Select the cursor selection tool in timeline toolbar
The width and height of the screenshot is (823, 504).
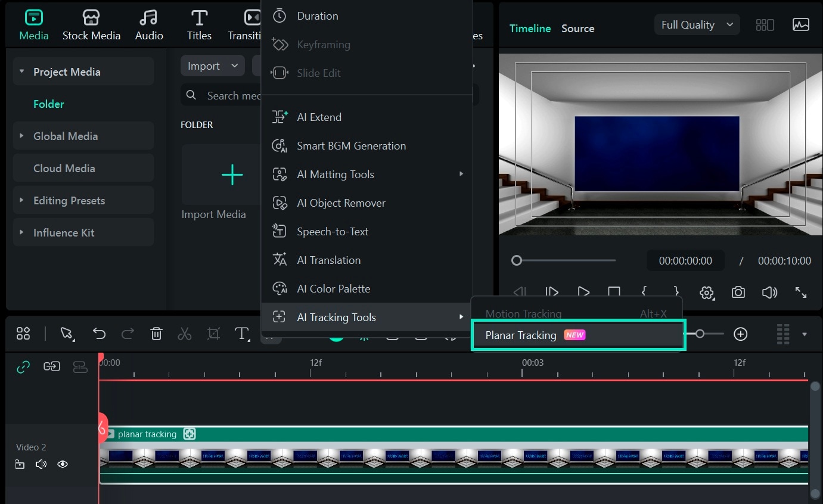[67, 334]
